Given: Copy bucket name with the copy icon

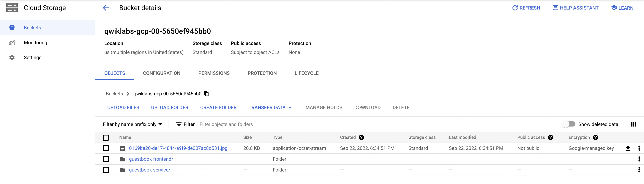Looking at the screenshot, I should coord(206,94).
